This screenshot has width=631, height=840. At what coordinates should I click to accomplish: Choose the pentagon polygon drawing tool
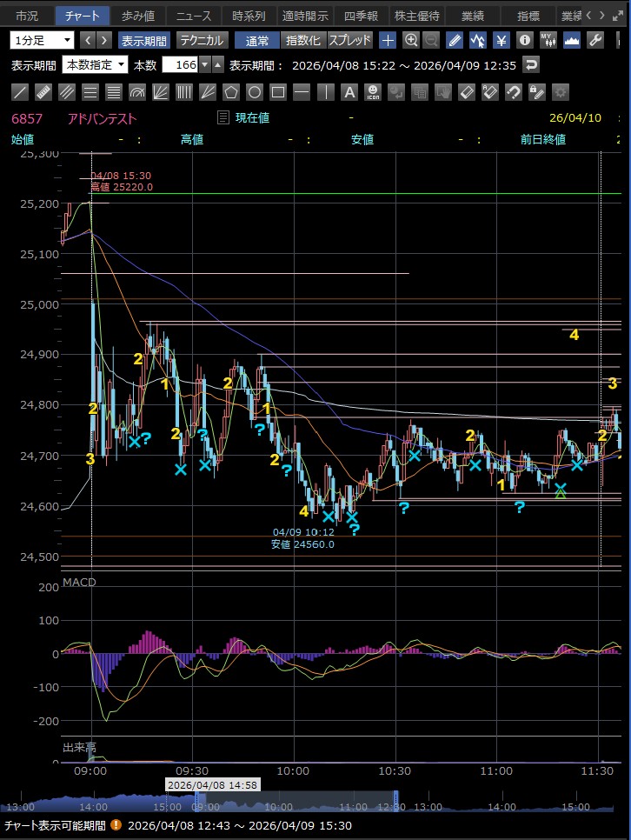click(231, 92)
